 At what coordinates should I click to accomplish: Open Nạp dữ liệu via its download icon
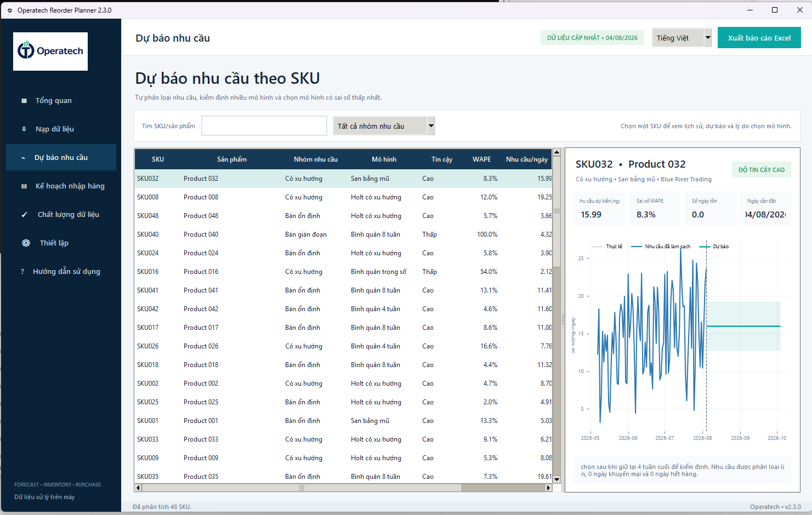point(24,129)
